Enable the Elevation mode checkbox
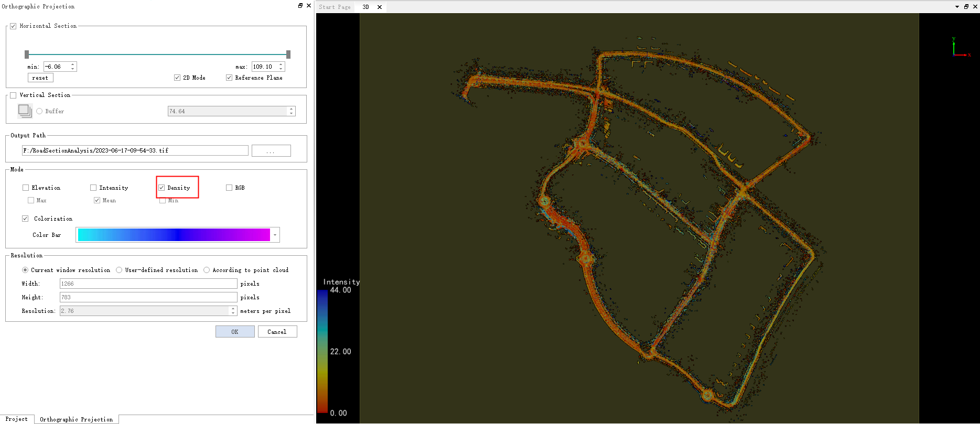Viewport: 980px width, 424px height. tap(26, 188)
